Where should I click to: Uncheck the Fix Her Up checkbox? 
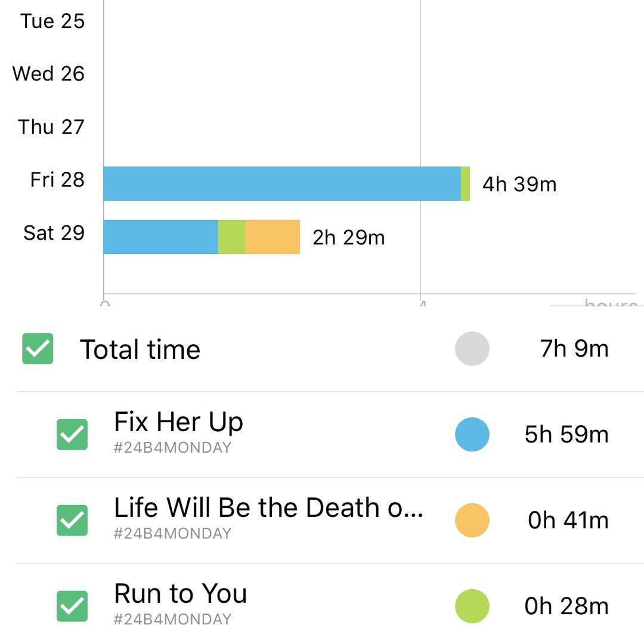(72, 435)
